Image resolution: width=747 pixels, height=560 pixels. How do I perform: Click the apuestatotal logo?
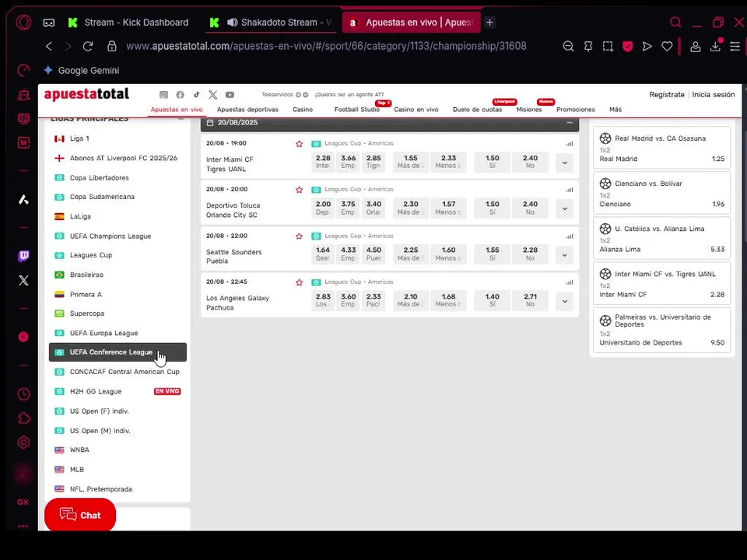click(x=86, y=94)
